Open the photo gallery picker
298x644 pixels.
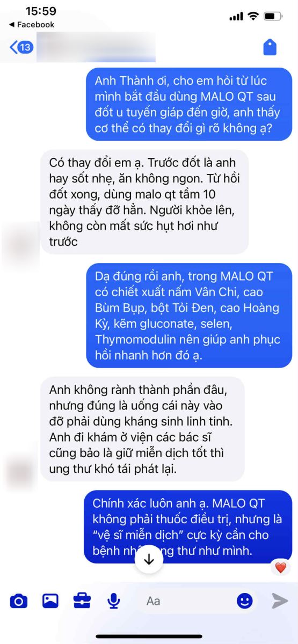click(x=50, y=601)
